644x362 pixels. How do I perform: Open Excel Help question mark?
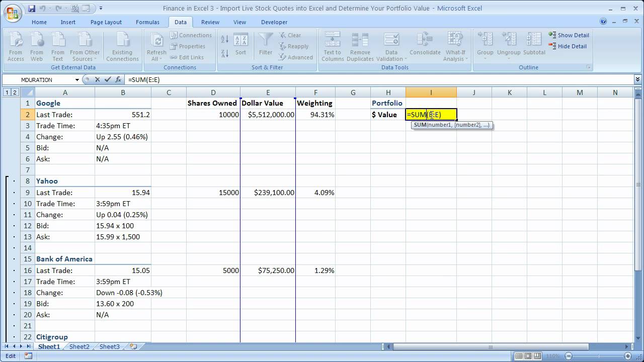click(603, 22)
